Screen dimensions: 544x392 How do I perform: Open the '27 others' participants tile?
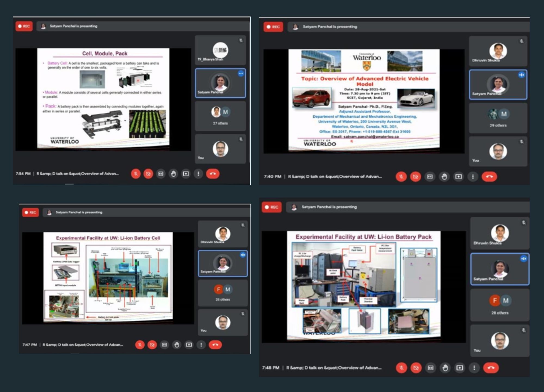point(220,116)
